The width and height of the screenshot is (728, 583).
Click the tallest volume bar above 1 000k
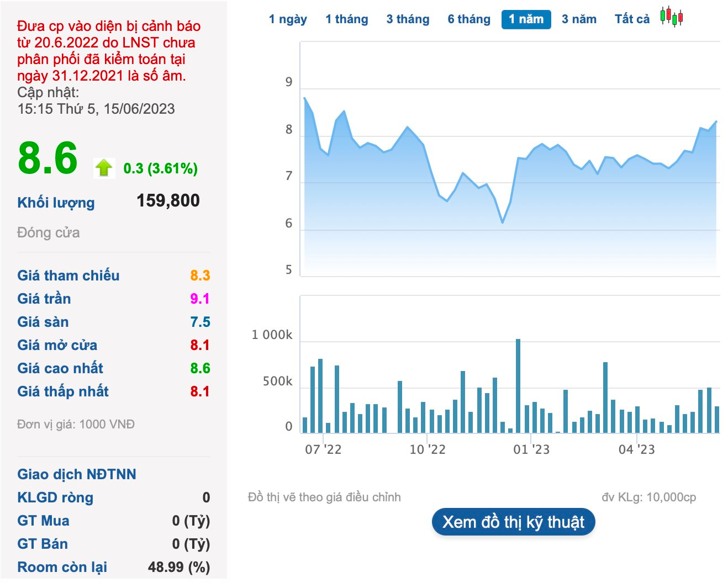click(518, 385)
